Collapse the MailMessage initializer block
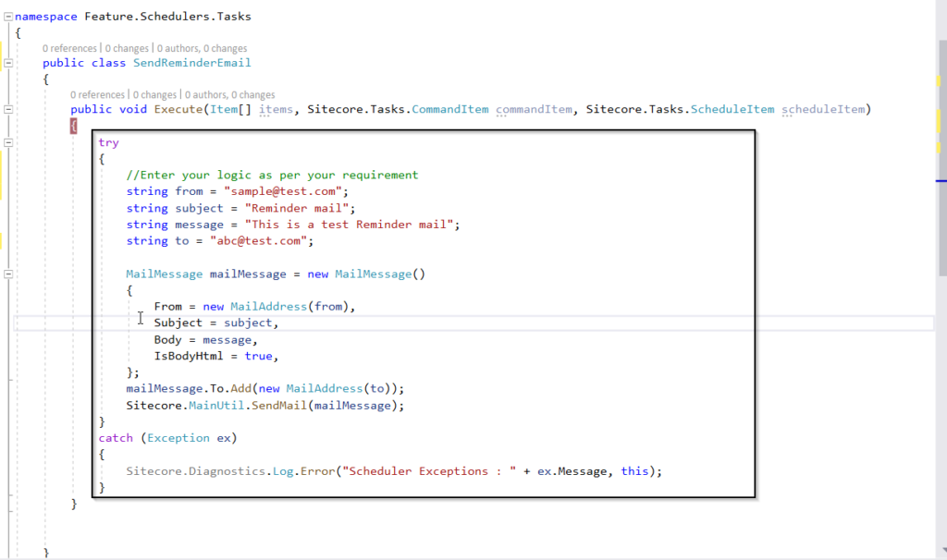Screen dimensions: 947x560 pos(7,274)
